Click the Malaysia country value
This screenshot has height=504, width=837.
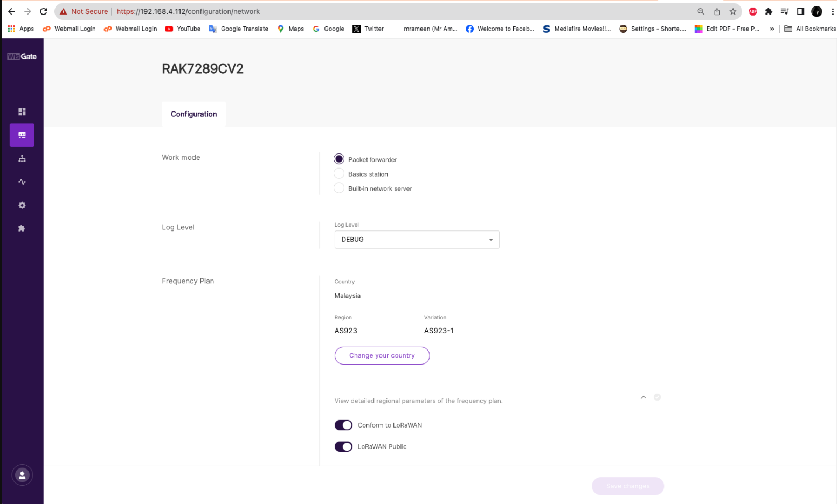[x=348, y=296]
